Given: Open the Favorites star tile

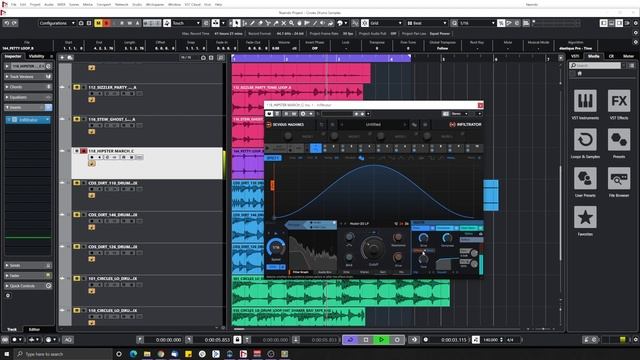Looking at the screenshot, I should point(585,217).
